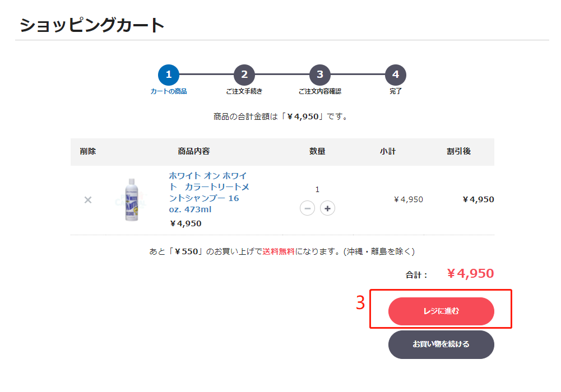
Task: Click the ご注文手続き step label
Action: pyautogui.click(x=244, y=91)
